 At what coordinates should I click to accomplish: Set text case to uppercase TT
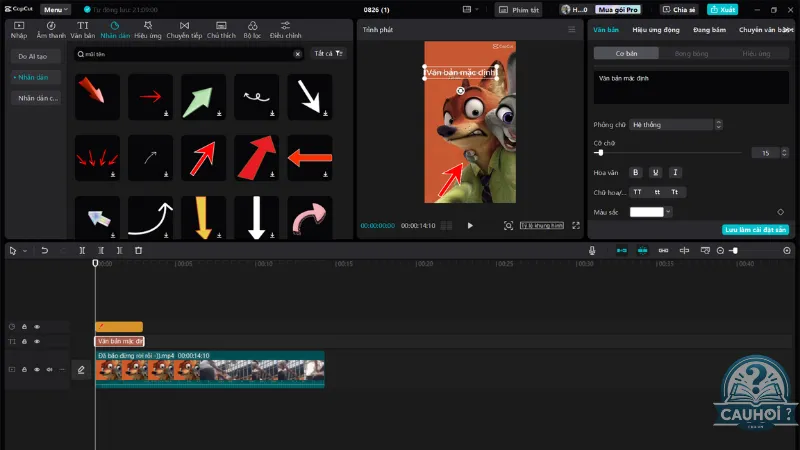(637, 192)
